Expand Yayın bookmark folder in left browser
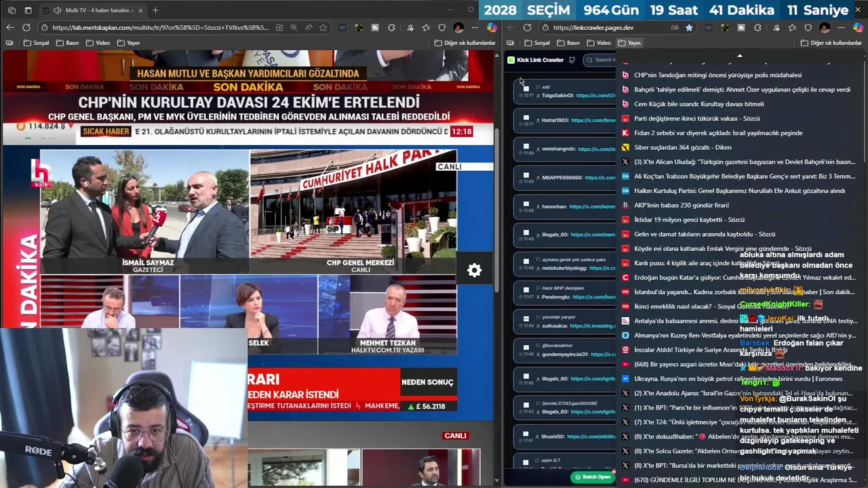The height and width of the screenshot is (488, 868). coord(129,43)
